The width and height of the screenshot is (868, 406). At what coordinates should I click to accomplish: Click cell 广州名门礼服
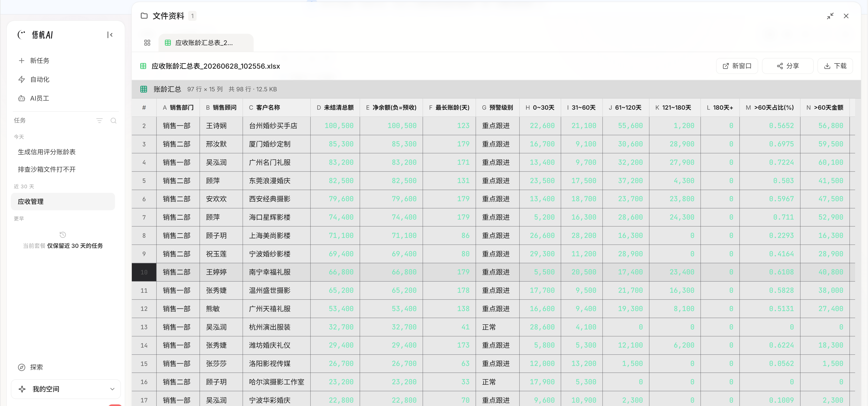coord(276,162)
